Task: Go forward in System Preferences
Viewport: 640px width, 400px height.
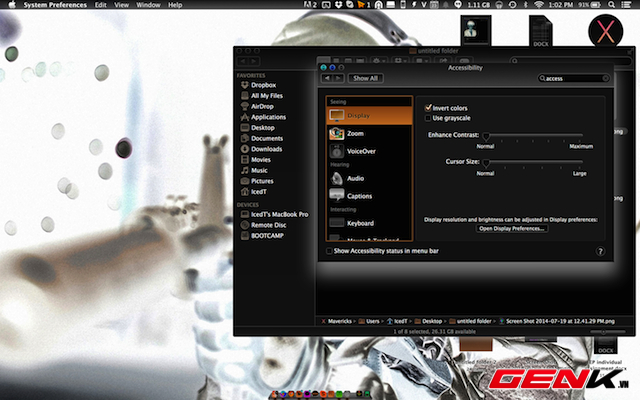Action: 338,78
